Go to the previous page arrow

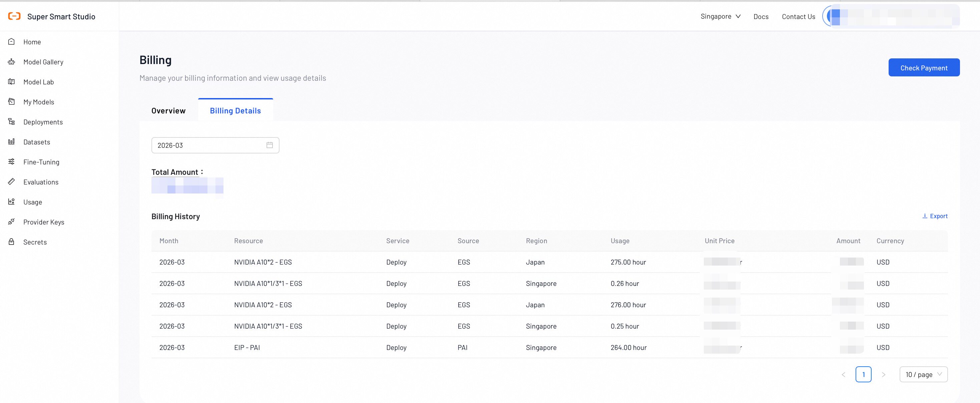[844, 374]
